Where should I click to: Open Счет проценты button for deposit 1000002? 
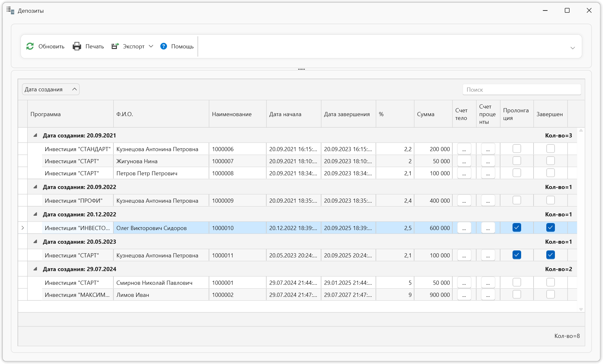(x=488, y=295)
